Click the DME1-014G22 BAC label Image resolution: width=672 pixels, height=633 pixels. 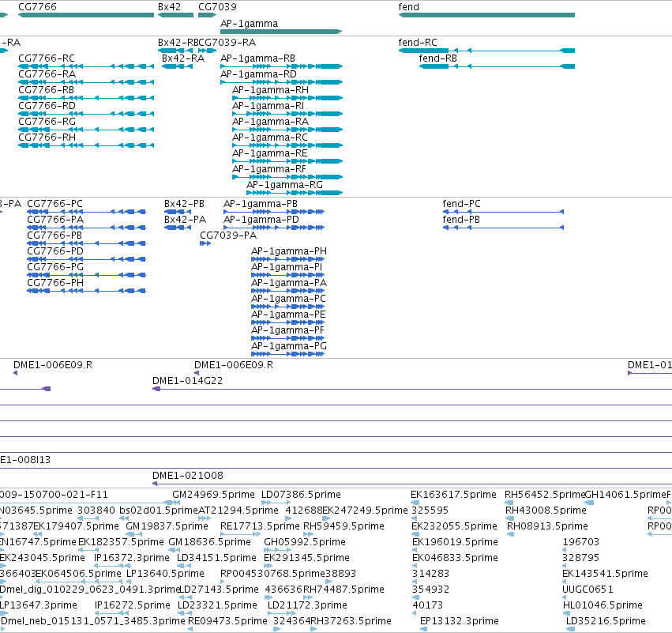pos(188,381)
